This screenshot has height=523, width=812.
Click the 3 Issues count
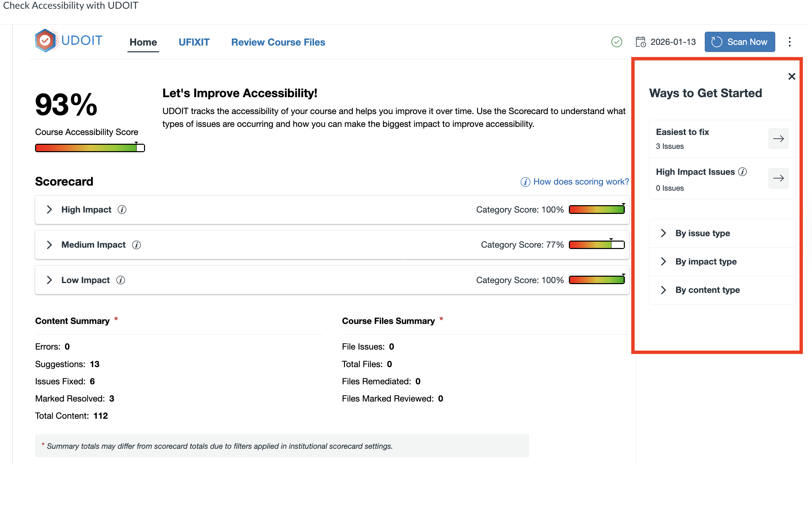[669, 146]
